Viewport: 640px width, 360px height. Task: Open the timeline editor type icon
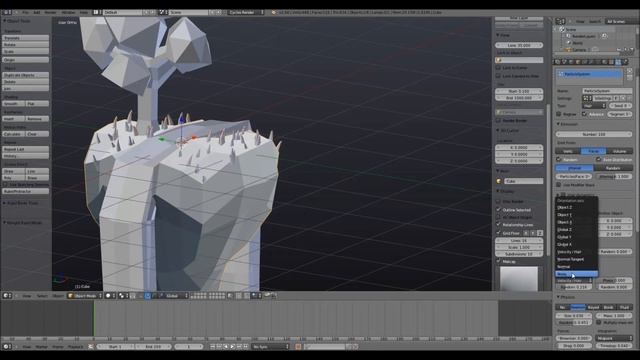click(6, 347)
